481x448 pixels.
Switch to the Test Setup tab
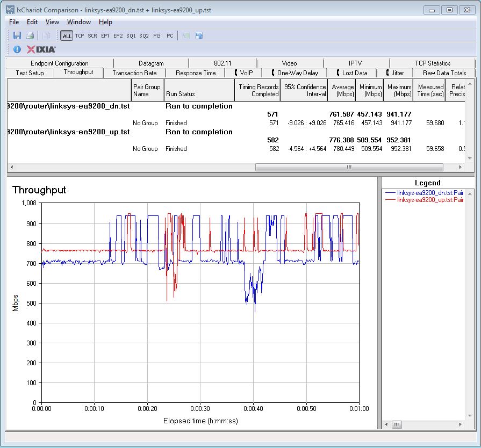[x=30, y=73]
